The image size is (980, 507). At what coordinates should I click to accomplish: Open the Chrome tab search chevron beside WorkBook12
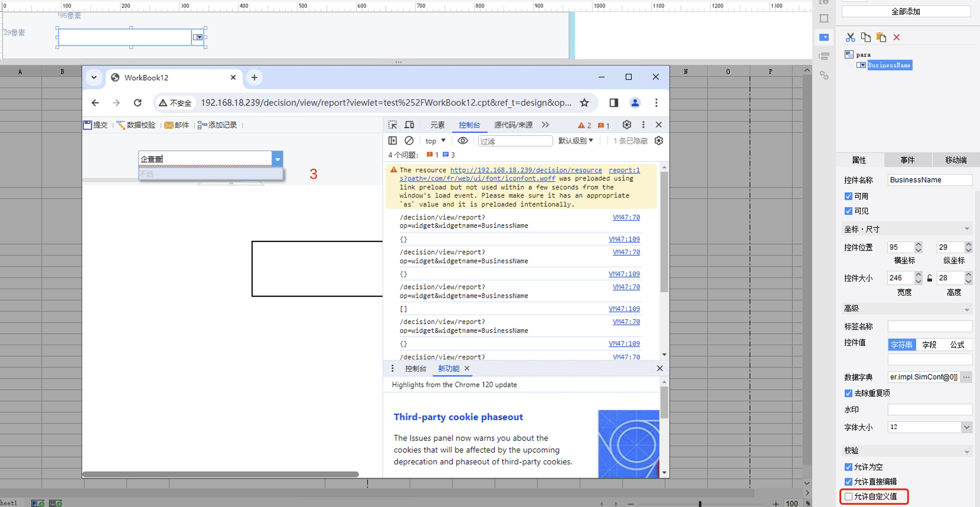(94, 77)
